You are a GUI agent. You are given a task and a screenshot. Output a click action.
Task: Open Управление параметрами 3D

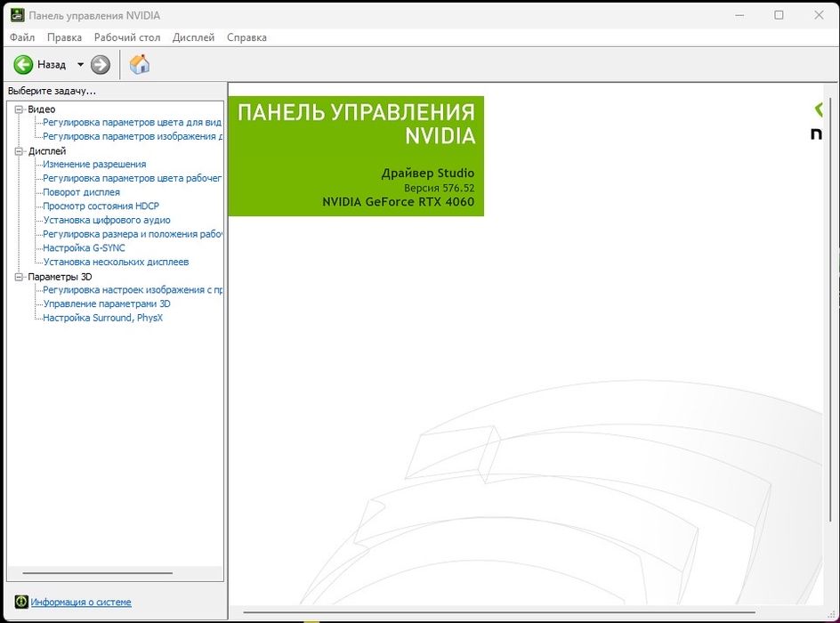pos(107,303)
